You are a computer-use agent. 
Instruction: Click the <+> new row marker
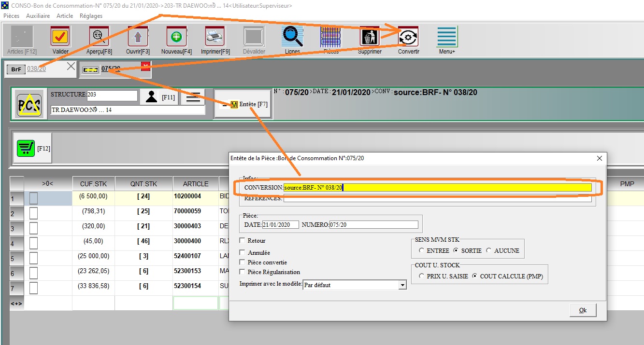click(x=16, y=304)
